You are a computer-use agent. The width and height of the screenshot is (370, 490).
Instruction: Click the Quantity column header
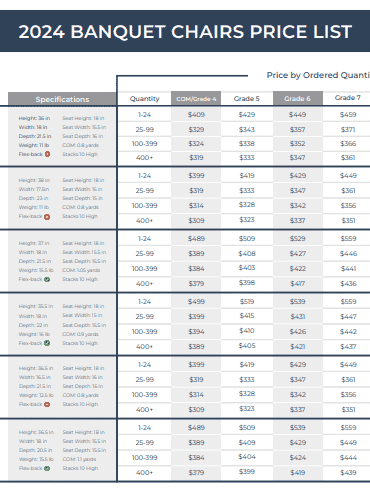(x=145, y=99)
